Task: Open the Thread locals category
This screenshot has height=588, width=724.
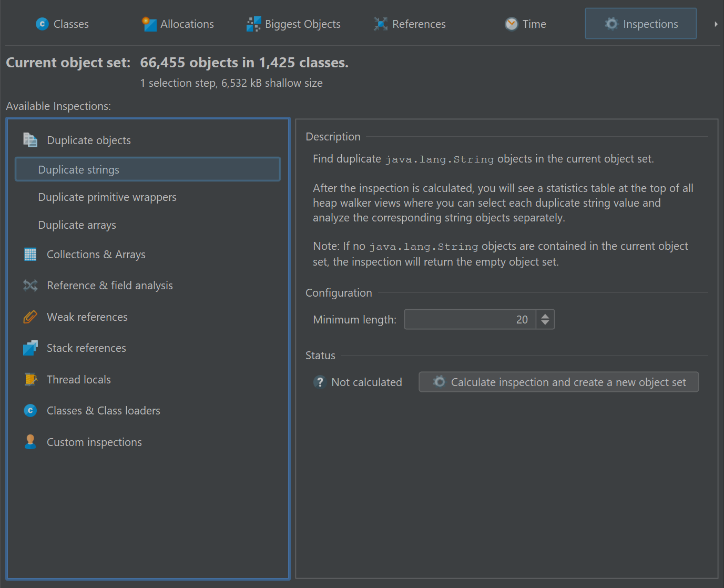Action: (x=148, y=380)
